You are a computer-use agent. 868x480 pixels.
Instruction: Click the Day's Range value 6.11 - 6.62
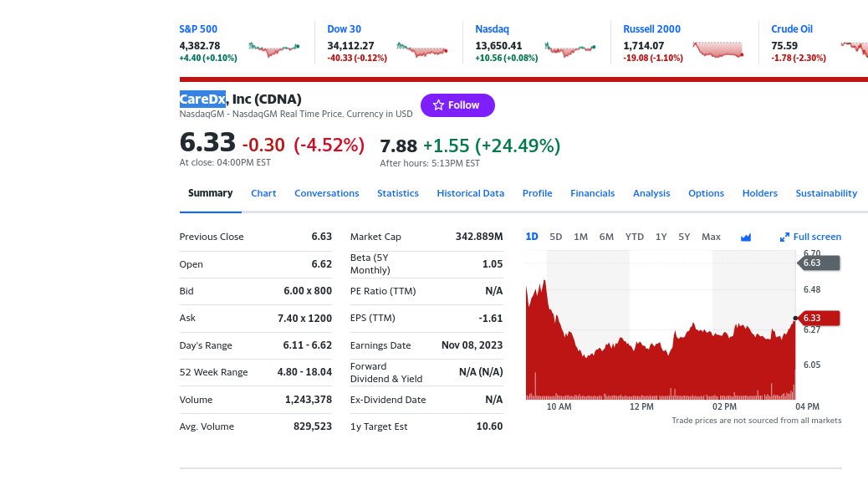308,345
